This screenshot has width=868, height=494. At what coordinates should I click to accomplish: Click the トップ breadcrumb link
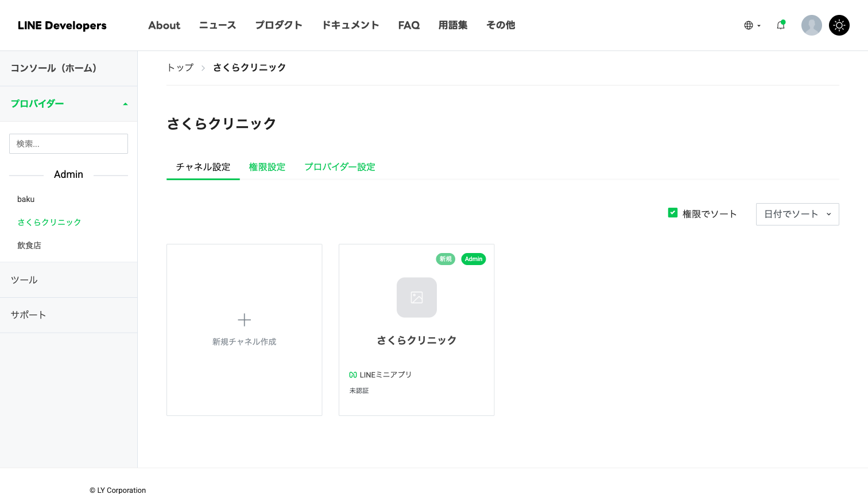pos(180,68)
